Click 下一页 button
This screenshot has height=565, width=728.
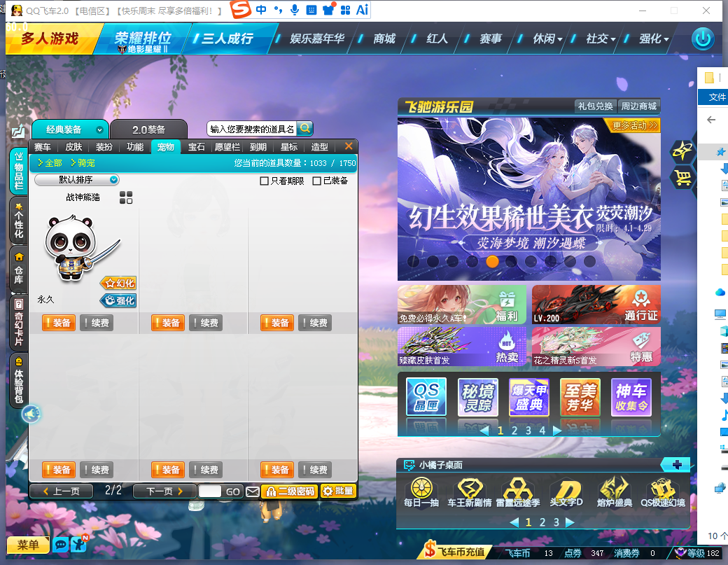coord(164,491)
